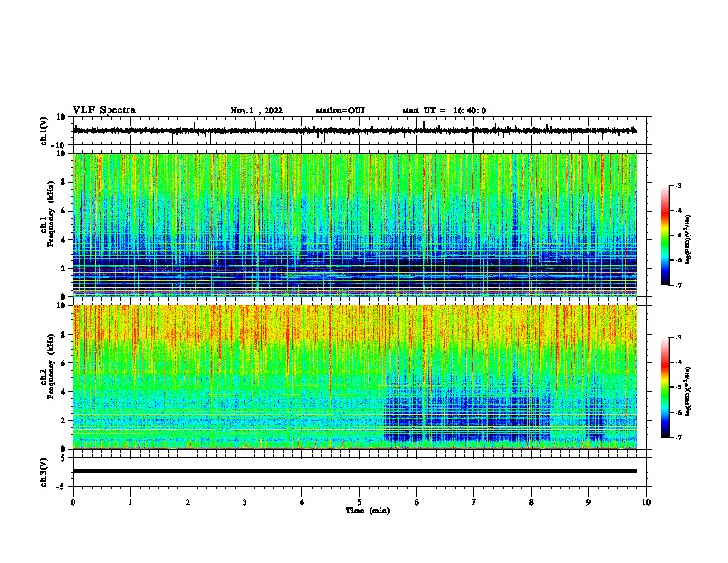Click time axis tick label "8"
This screenshot has height=563, width=728.
531,502
